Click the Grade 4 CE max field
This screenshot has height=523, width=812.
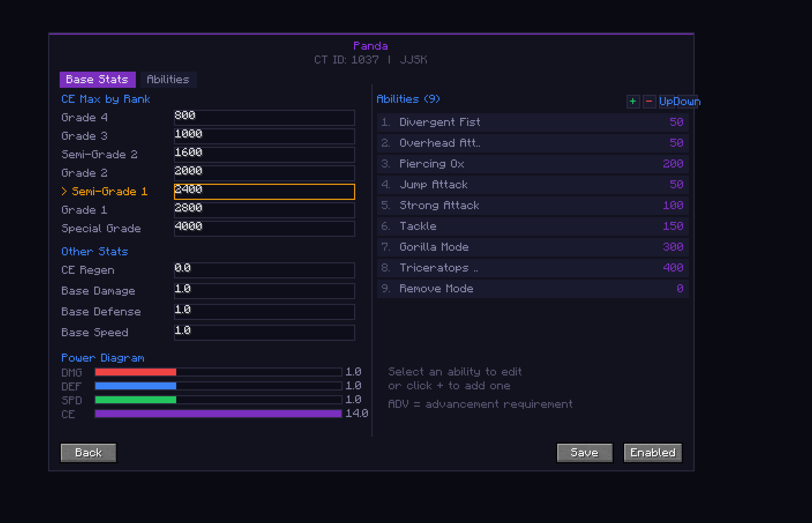264,118
